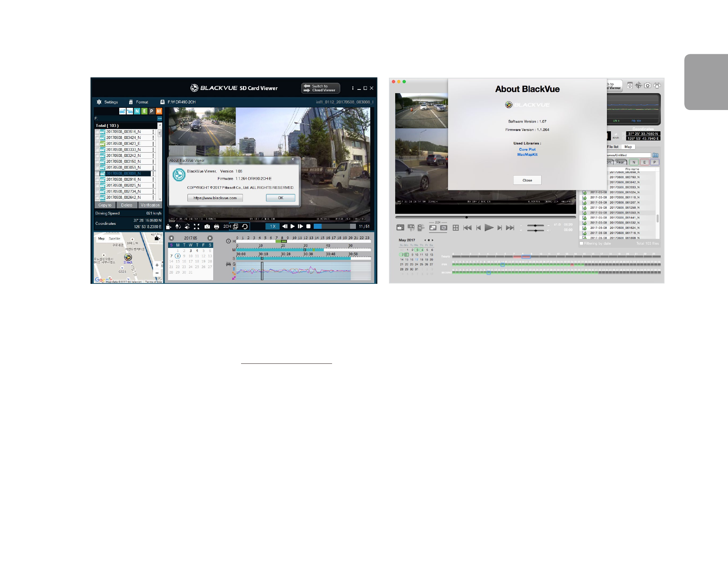Click the 2CH view switch icon

(236, 226)
